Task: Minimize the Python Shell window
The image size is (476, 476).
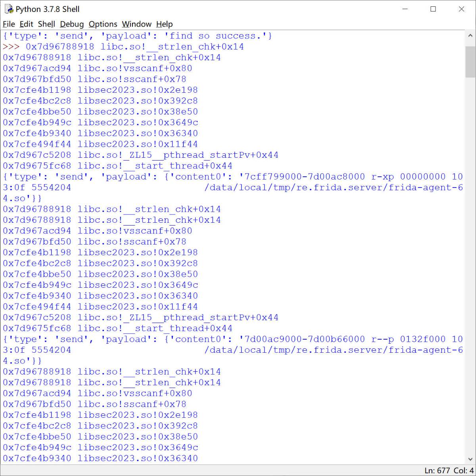Action: pos(405,9)
